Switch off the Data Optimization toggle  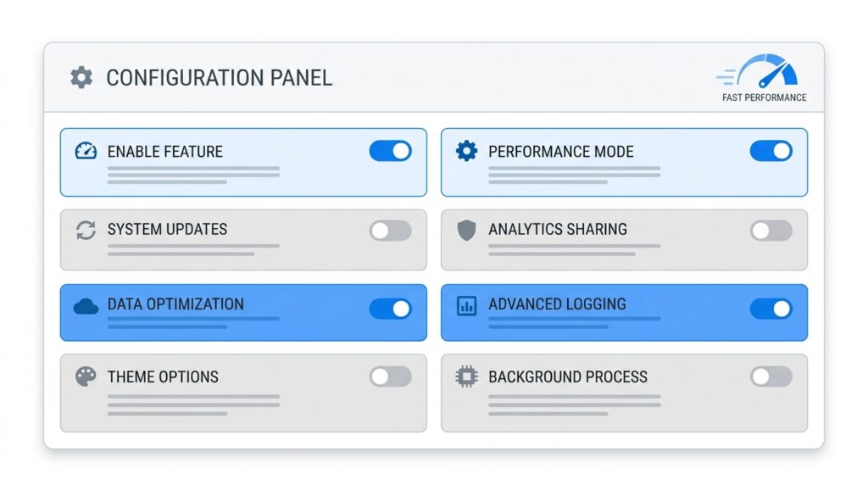click(390, 309)
